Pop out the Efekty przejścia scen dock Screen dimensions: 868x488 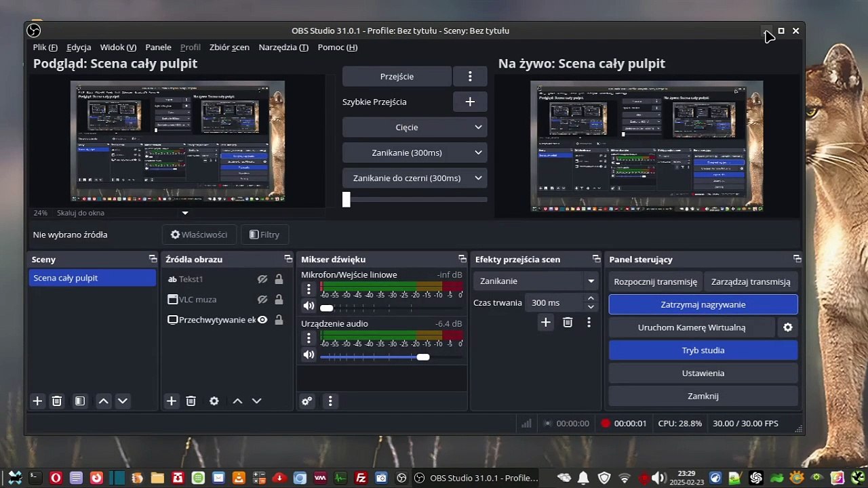(x=597, y=259)
